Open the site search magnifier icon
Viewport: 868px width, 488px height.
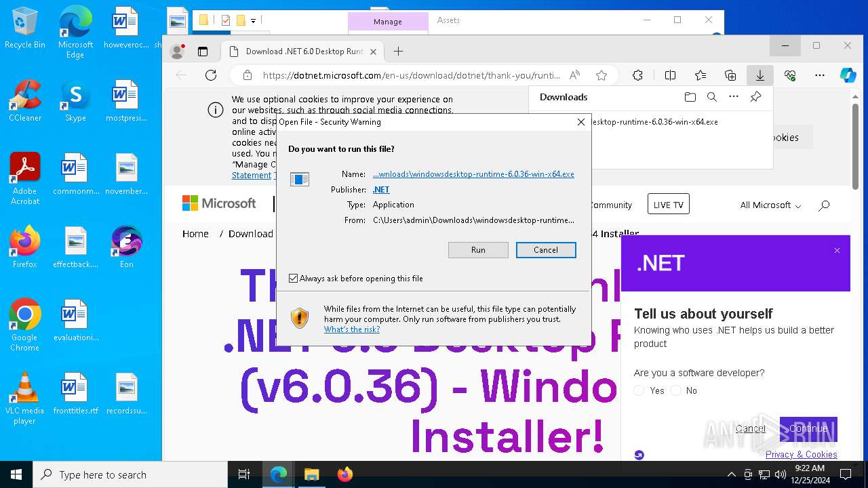coord(824,205)
